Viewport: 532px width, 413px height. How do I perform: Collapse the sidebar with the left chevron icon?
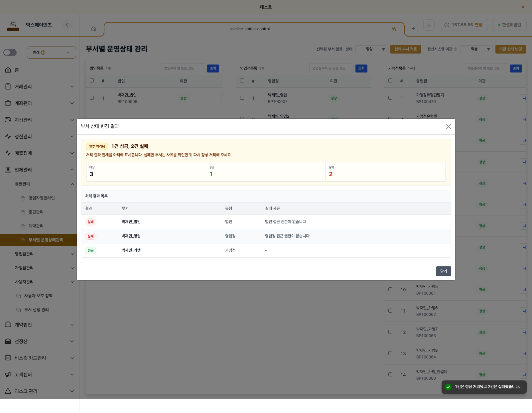coord(67,25)
